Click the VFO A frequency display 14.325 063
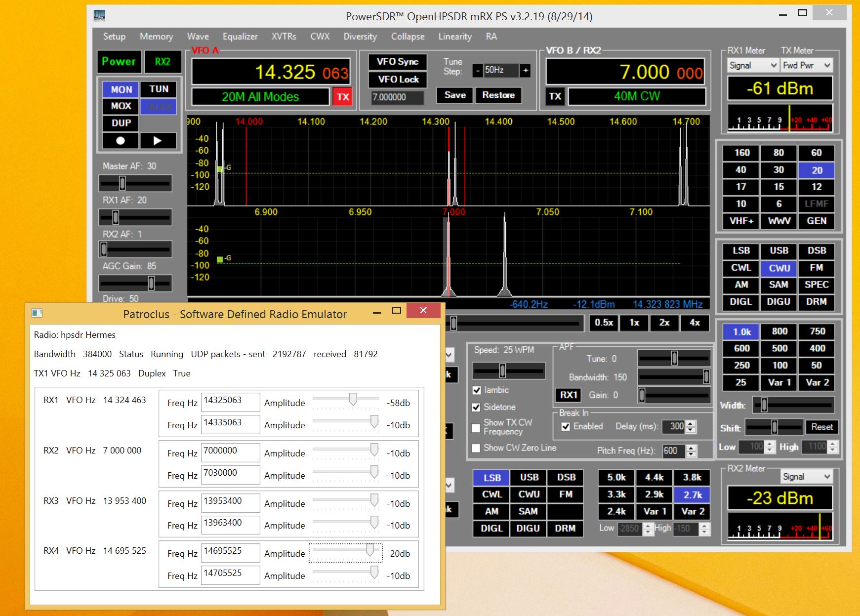This screenshot has height=616, width=860. [x=271, y=72]
